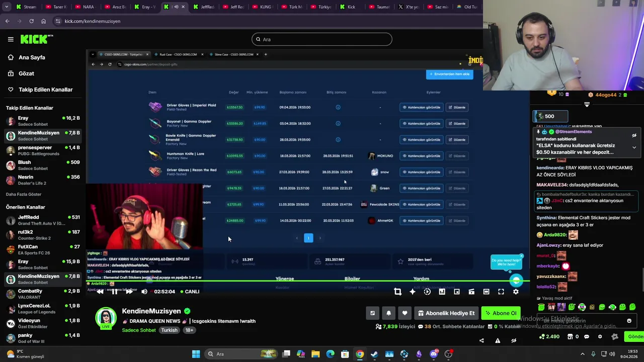This screenshot has width=644, height=362.
Task: Click the Turkish language tag
Action: point(169,330)
